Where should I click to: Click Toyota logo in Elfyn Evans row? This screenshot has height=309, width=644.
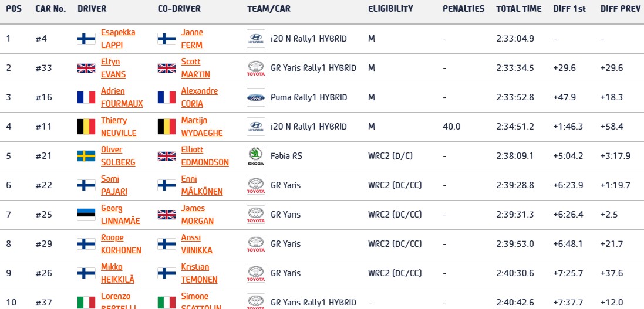pos(256,68)
